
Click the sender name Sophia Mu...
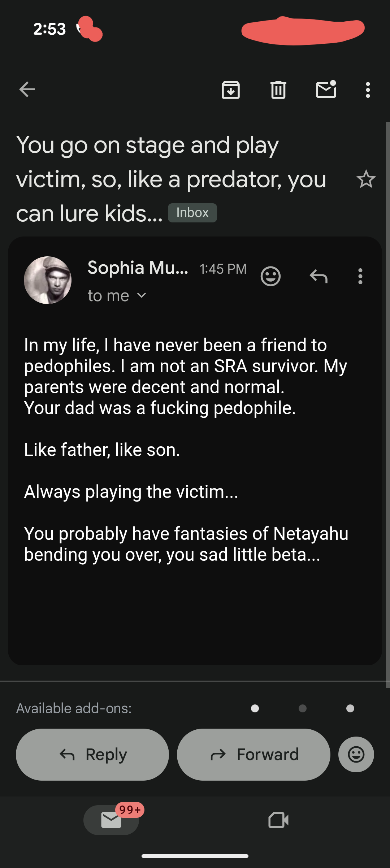click(138, 268)
